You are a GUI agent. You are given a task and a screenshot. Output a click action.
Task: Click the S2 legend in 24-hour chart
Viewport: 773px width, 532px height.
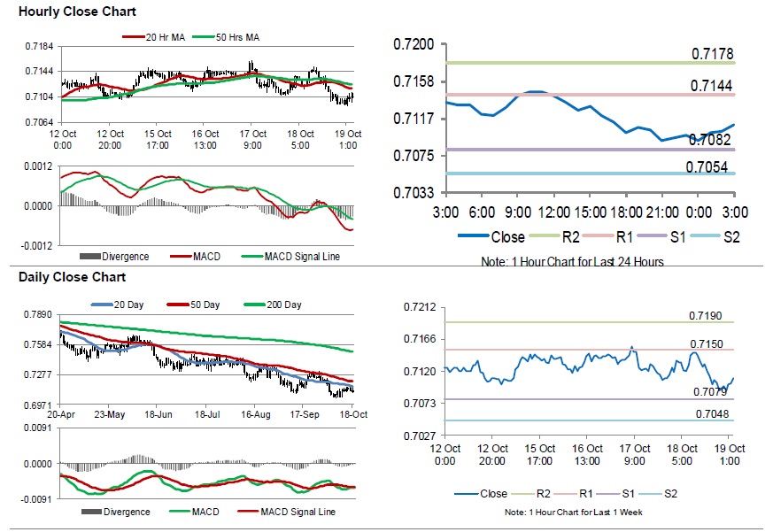pos(715,236)
